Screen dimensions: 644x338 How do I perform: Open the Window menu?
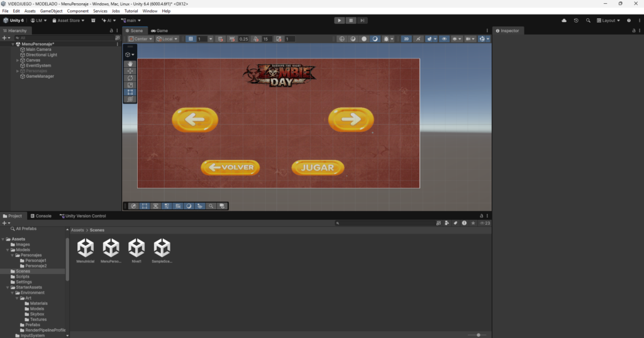(x=150, y=11)
